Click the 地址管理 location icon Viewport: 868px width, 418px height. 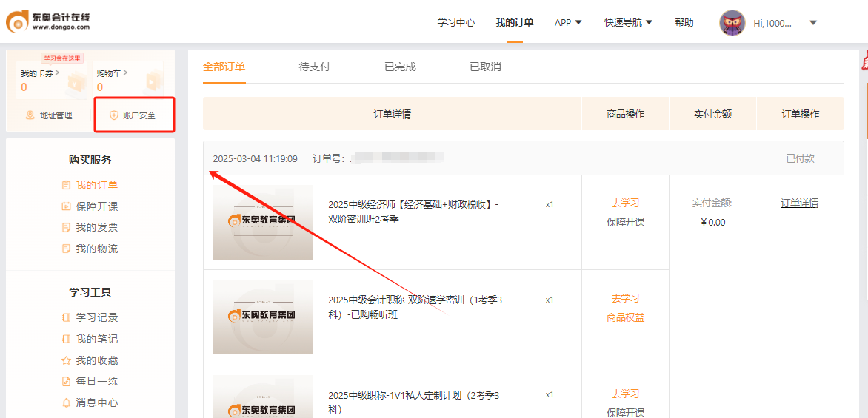pyautogui.click(x=30, y=115)
